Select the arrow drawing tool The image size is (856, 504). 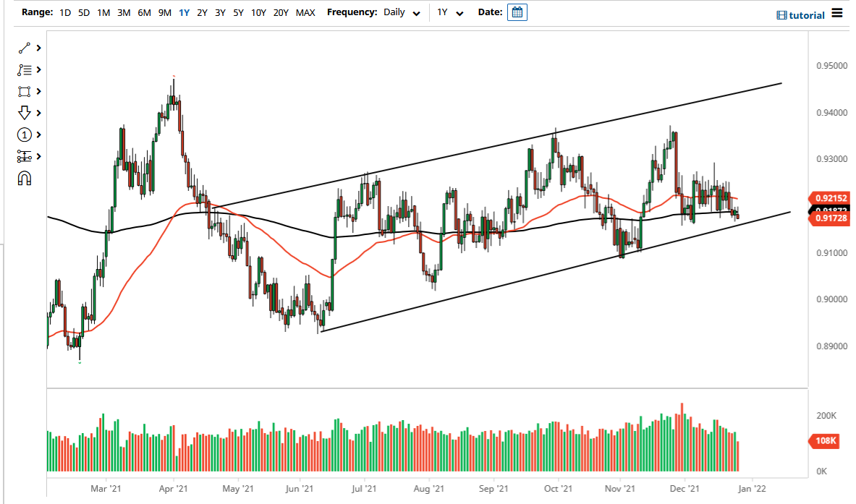25,113
